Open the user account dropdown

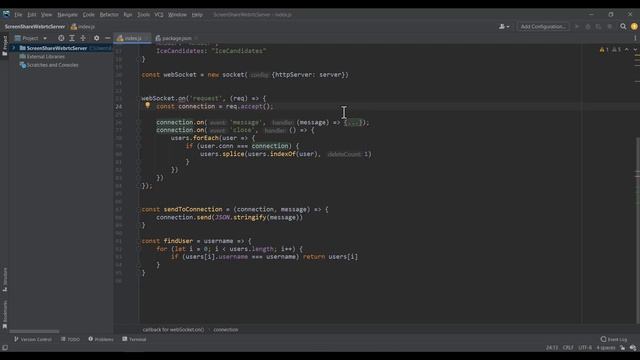504,27
